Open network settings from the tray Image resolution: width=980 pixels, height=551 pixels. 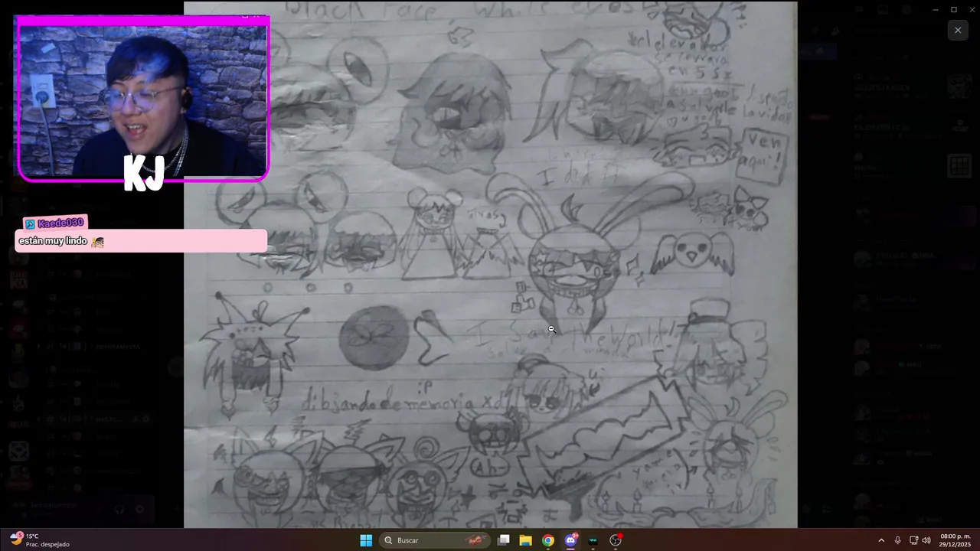point(913,540)
